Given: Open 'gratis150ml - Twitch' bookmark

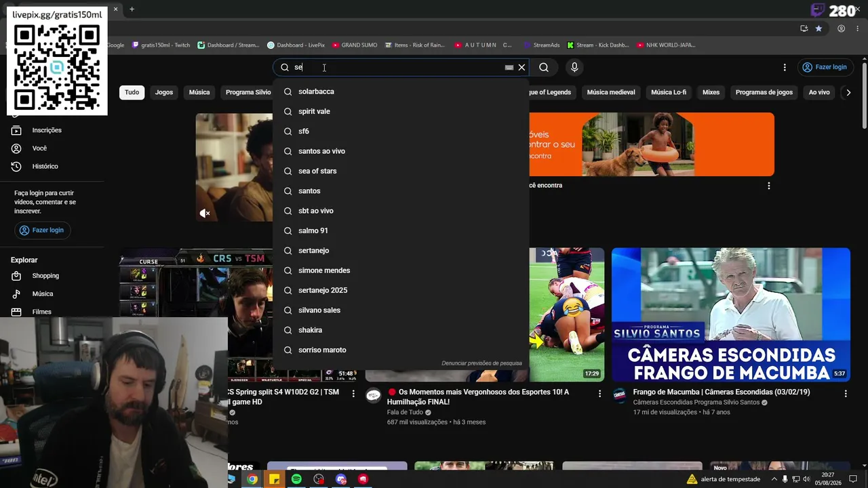Looking at the screenshot, I should (x=161, y=45).
